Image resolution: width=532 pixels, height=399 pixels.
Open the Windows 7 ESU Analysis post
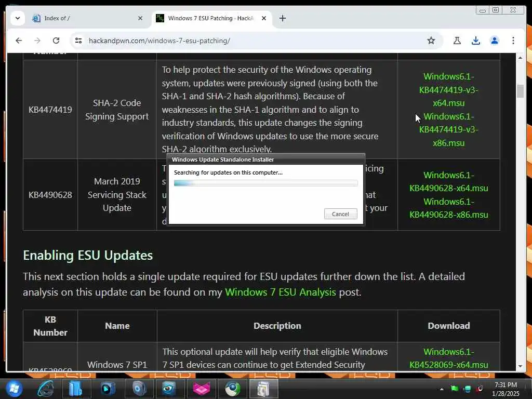coord(280,292)
